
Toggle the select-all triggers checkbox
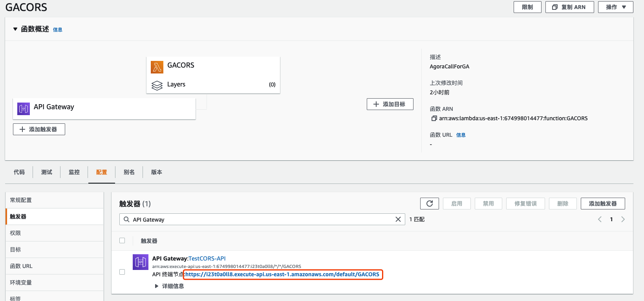122,240
